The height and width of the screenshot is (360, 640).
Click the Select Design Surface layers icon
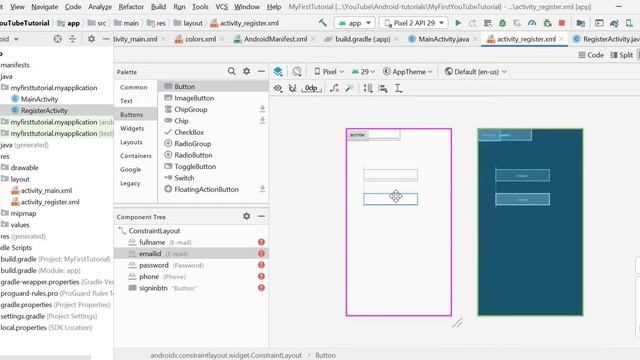point(278,71)
